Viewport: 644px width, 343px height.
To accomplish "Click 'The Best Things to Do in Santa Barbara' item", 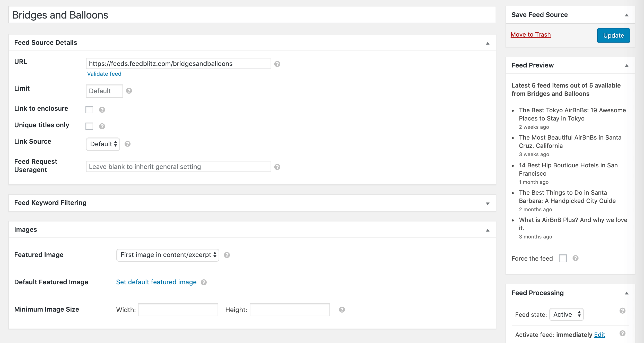I will point(567,197).
